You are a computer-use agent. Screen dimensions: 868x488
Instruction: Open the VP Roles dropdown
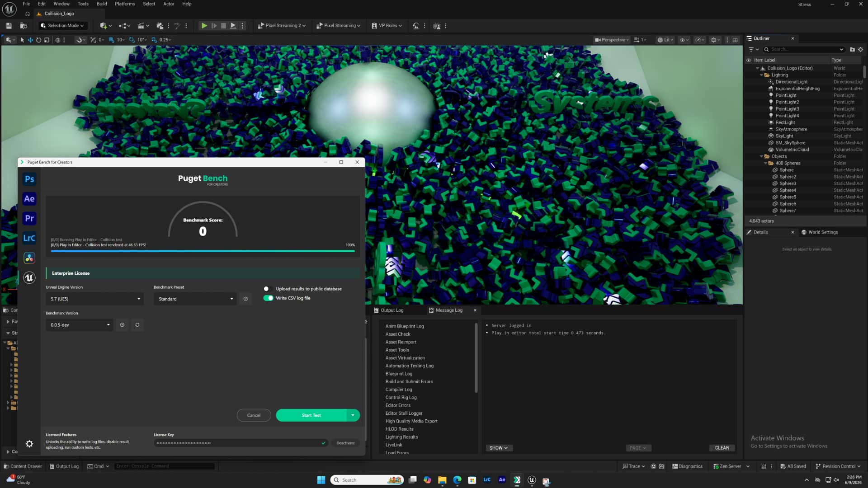pos(387,26)
